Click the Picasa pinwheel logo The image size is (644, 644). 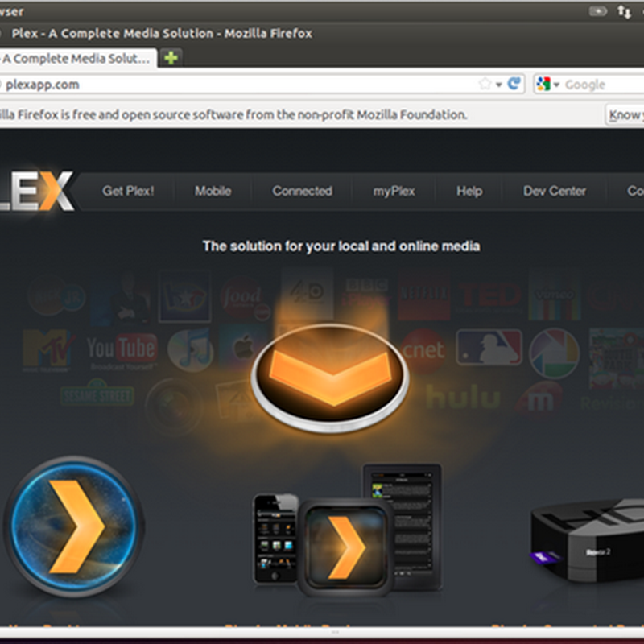point(554,353)
